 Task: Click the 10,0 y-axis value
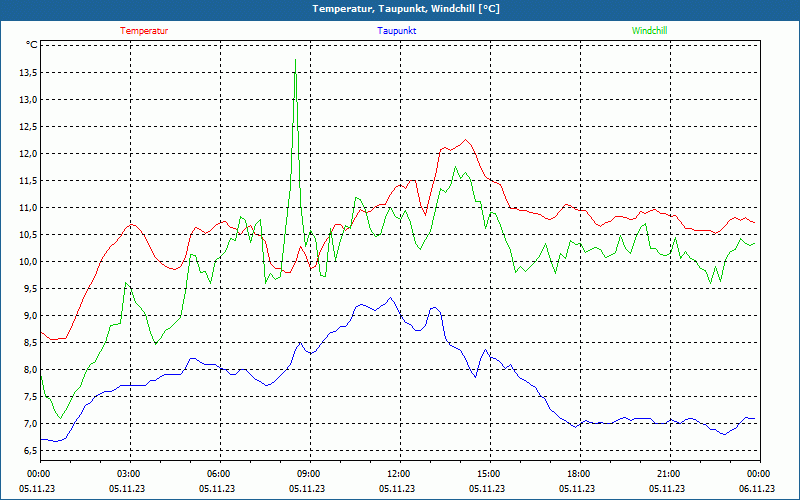point(28,262)
